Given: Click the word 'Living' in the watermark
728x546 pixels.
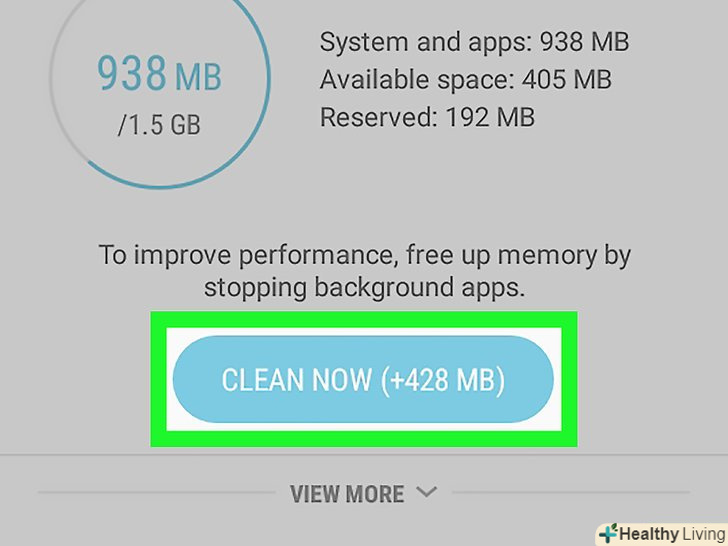Looking at the screenshot, I should pos(704,535).
